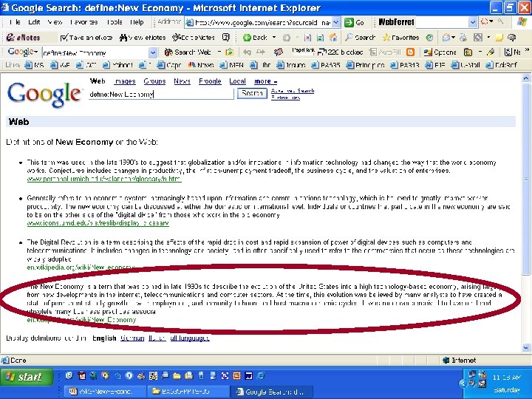
Task: Click the Internet Explorer quick launch icon
Action: (261, 375)
